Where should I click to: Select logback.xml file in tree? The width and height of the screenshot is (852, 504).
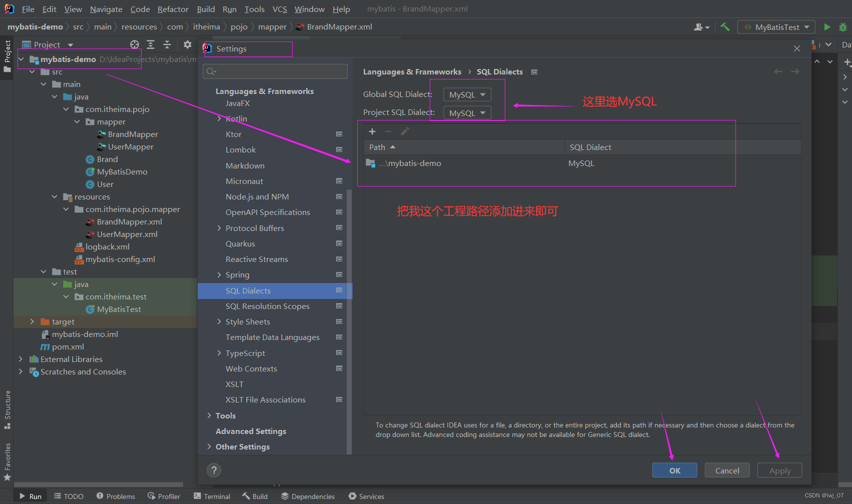[102, 246]
